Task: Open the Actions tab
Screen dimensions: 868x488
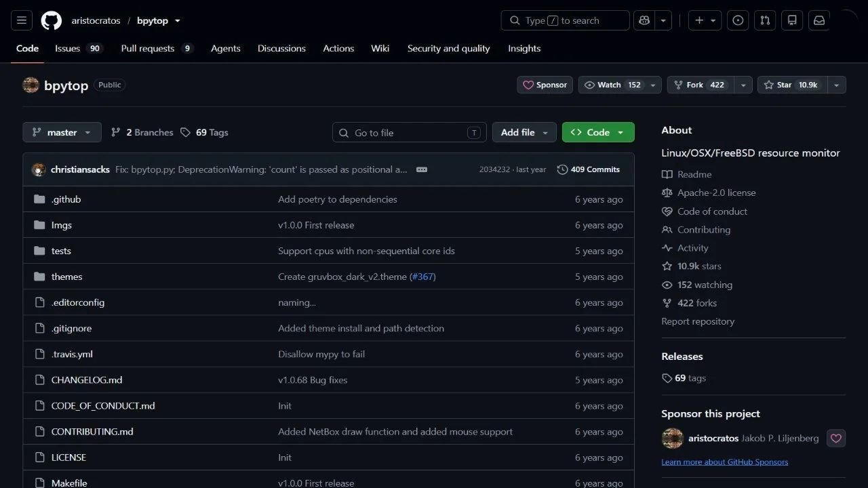Action: point(338,49)
